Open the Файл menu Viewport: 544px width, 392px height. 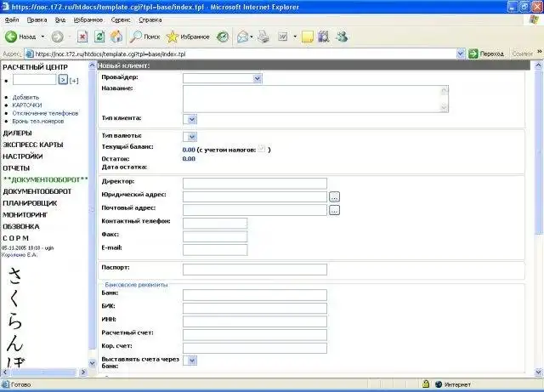pos(12,20)
